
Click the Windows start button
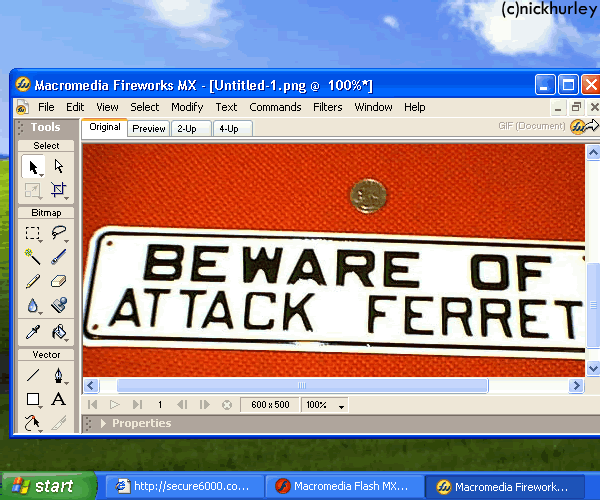tap(48, 486)
